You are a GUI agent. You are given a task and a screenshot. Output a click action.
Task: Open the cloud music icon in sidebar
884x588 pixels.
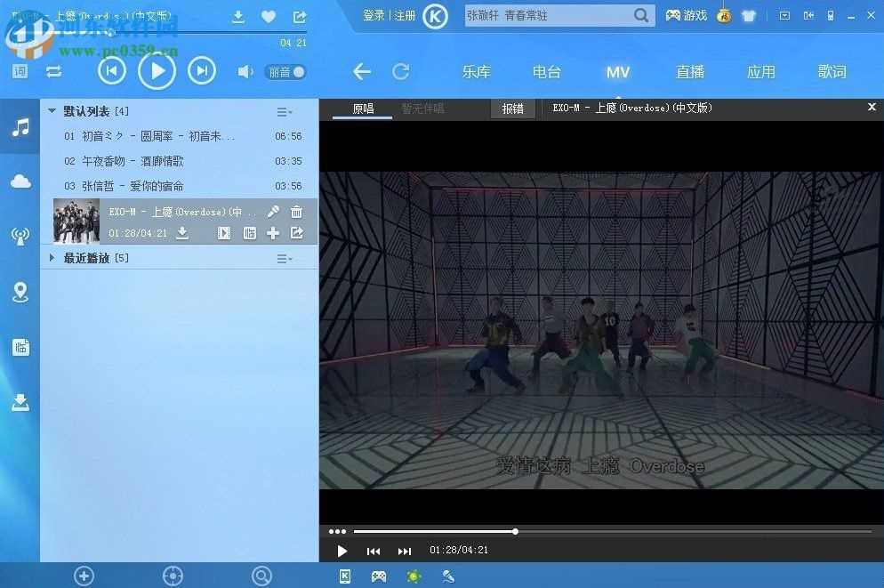(x=20, y=181)
